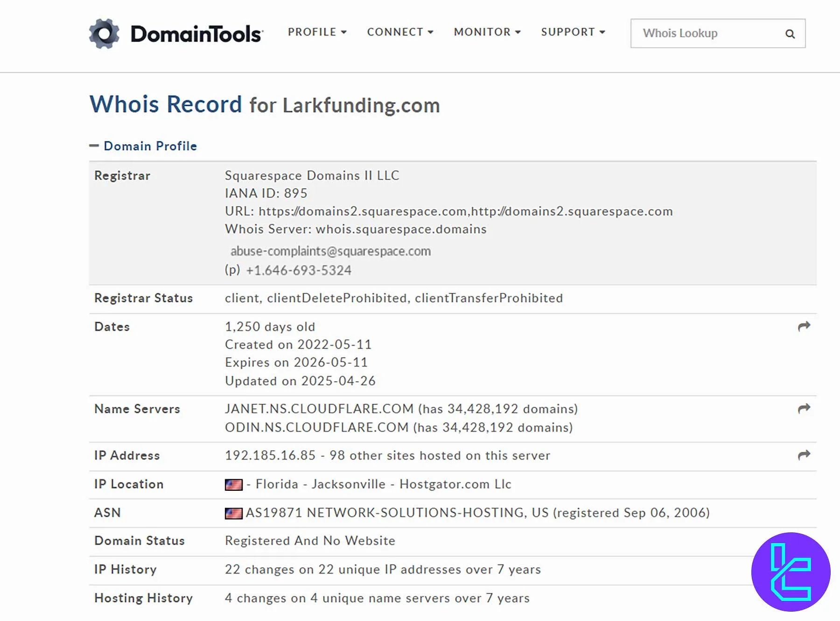Click the ODIN.NS.CLOUDFLARE.COM name server
840x621 pixels.
coord(316,427)
